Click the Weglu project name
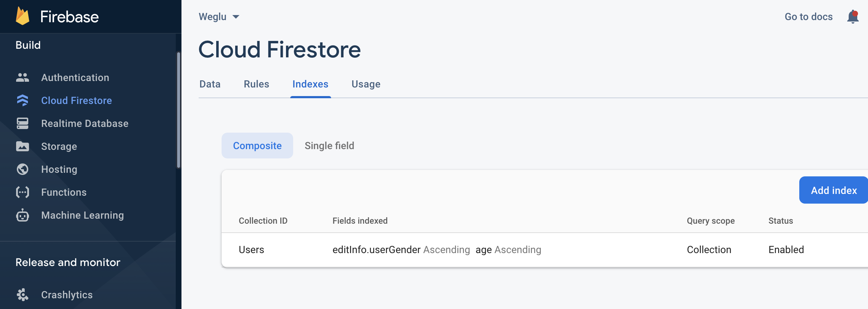This screenshot has width=868, height=309. (213, 17)
